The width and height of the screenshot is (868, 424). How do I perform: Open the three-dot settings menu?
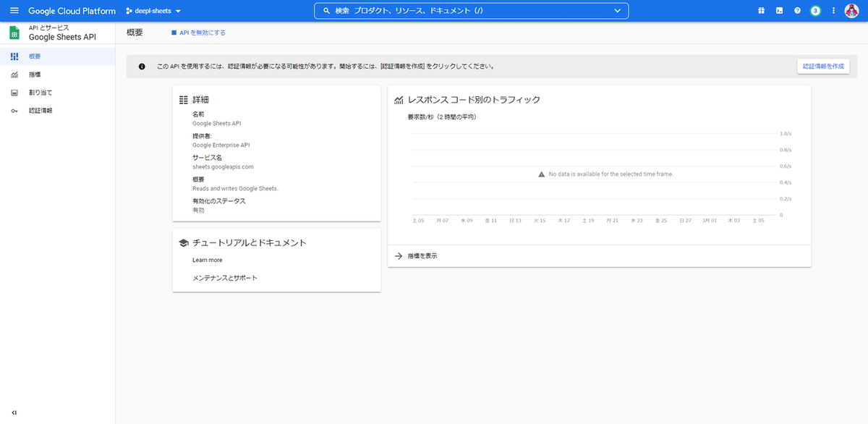pyautogui.click(x=833, y=11)
